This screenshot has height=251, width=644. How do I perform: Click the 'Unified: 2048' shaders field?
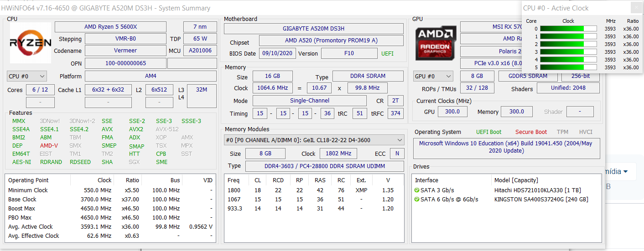[568, 88]
